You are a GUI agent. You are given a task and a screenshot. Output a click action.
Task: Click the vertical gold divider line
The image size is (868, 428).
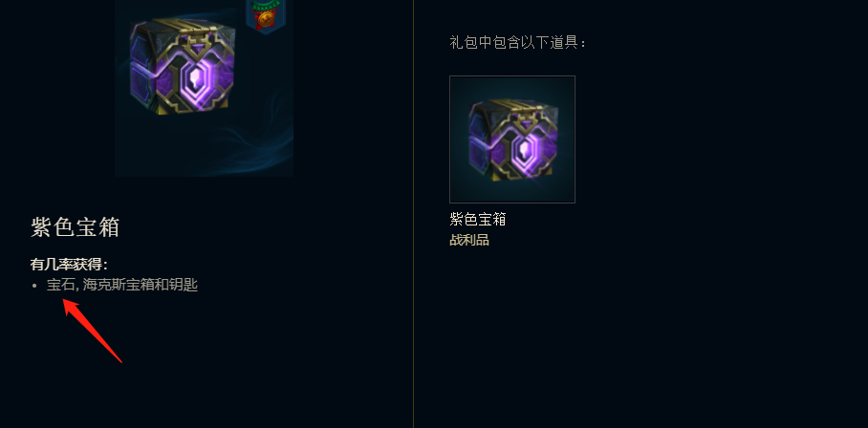[414, 214]
